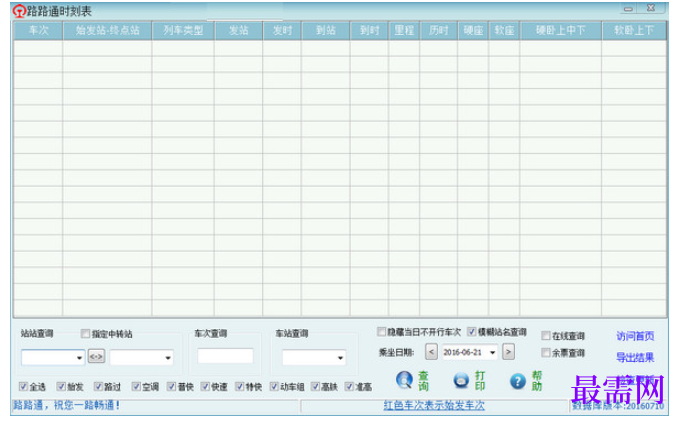
Task: Click the 始发站-终点站 column header
Action: tap(107, 30)
